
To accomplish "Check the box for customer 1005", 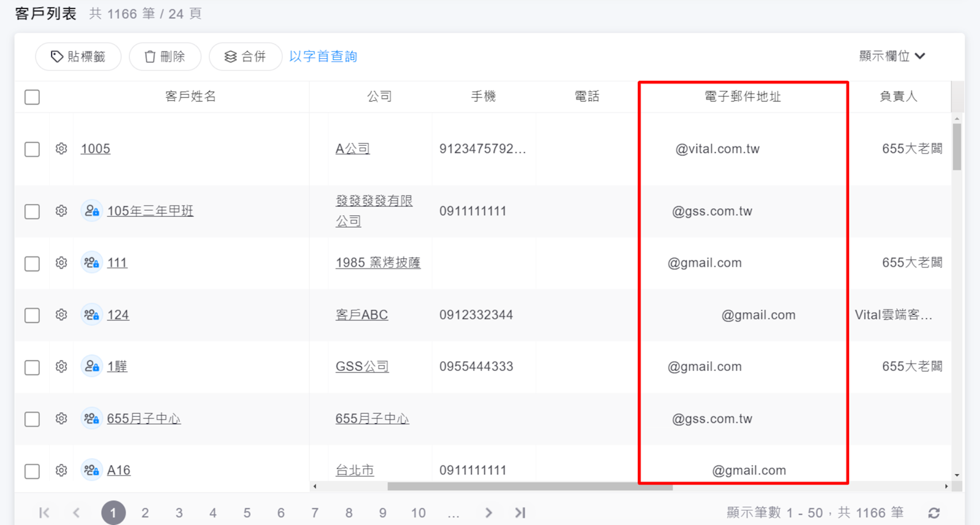I will [32, 149].
